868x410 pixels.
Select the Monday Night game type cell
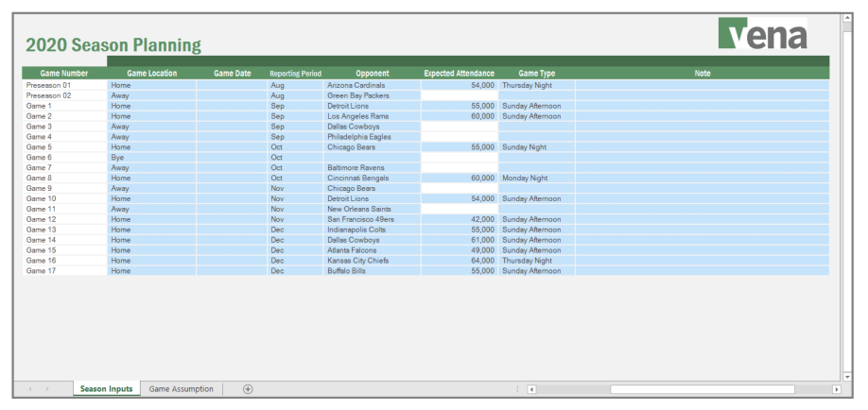click(536, 179)
